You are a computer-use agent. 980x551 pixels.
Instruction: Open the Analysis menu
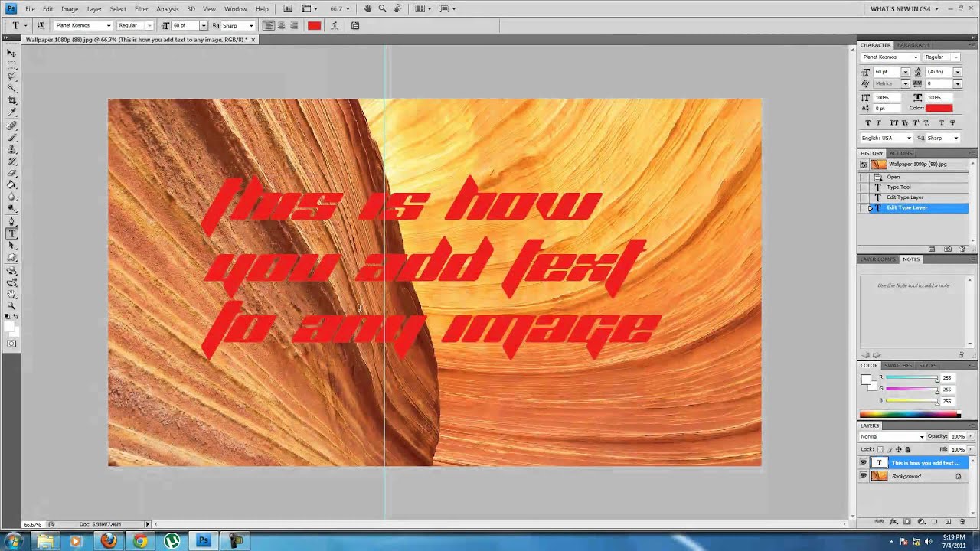click(167, 8)
